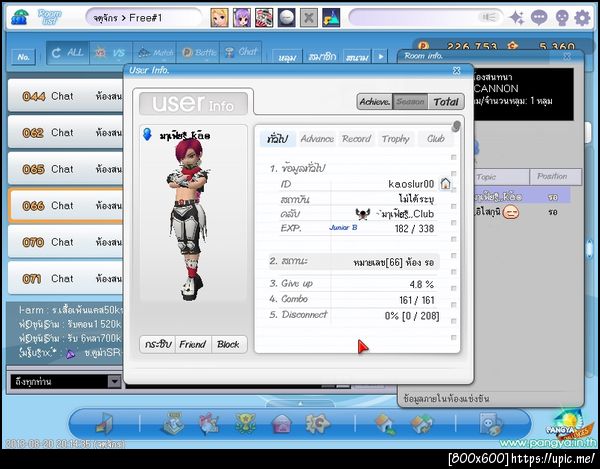
Task: Click the exit door icon in bottom bar
Action: (x=104, y=424)
